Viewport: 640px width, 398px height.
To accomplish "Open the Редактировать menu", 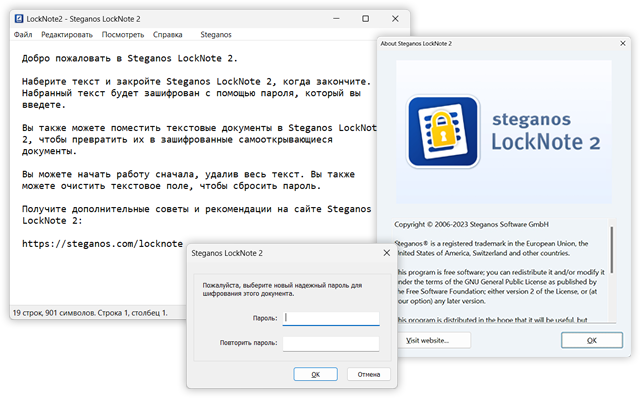I will pos(67,35).
